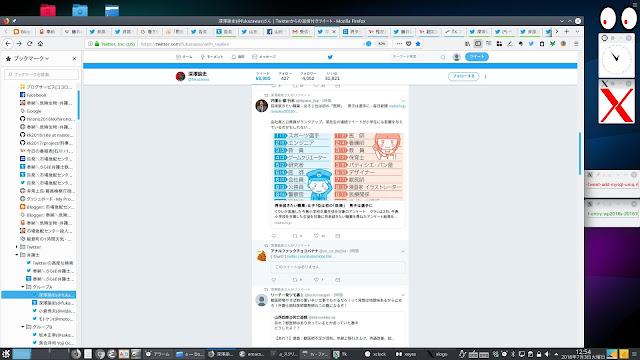Open Twitter notifications bell

238,57
